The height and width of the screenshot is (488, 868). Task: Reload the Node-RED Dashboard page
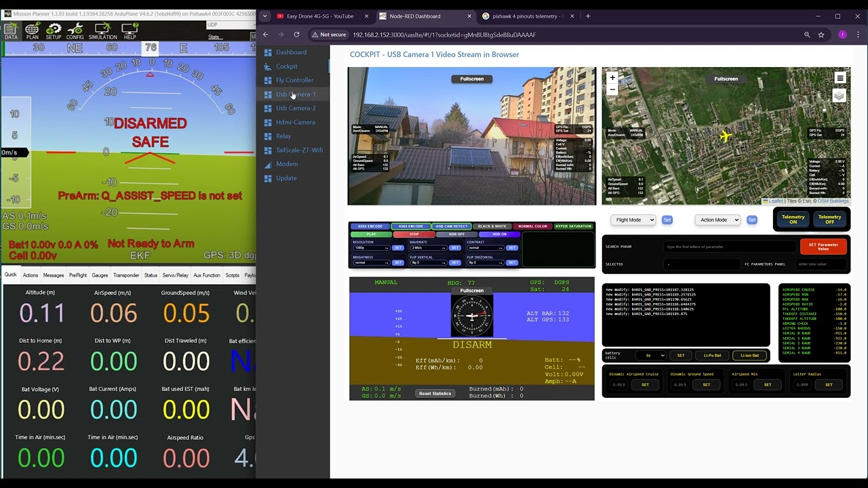[296, 35]
